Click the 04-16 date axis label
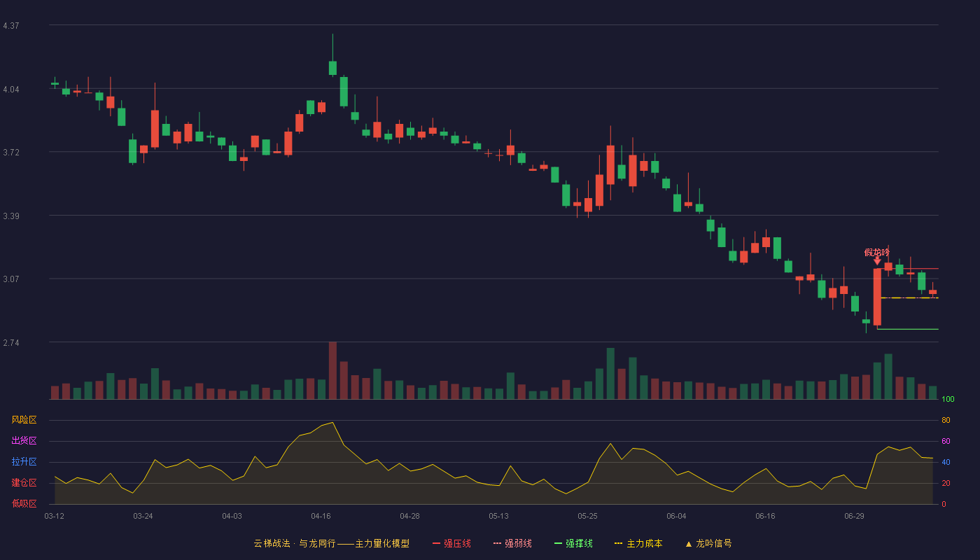Image resolution: width=980 pixels, height=560 pixels. (x=321, y=516)
